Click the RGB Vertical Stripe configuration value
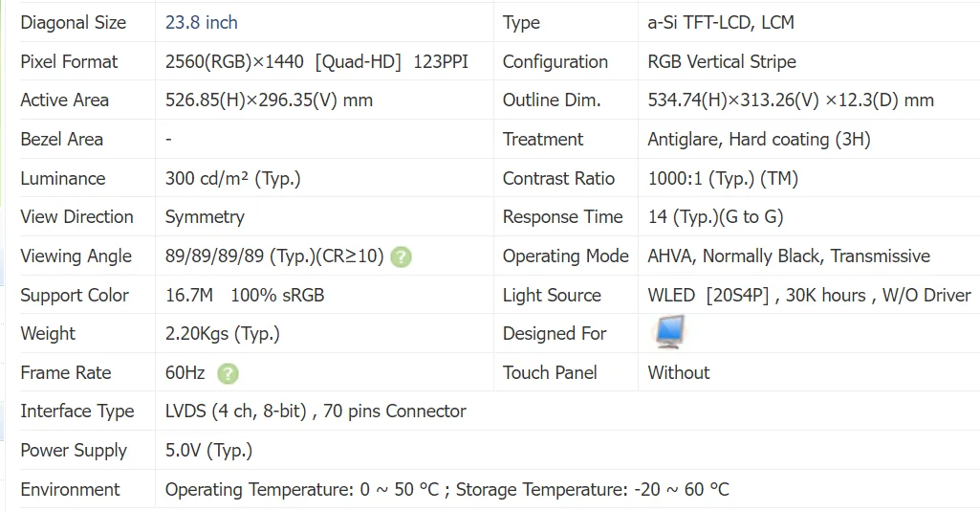Image resolution: width=980 pixels, height=512 pixels. 722,61
